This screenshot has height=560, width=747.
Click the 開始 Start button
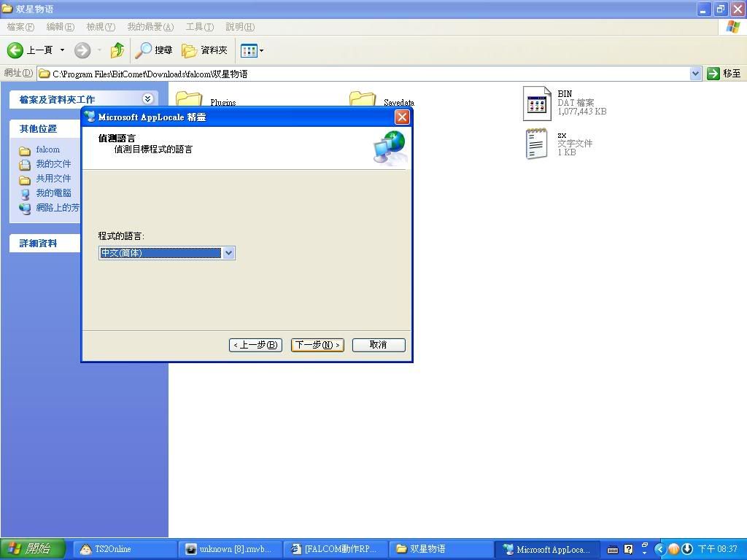coord(33,549)
